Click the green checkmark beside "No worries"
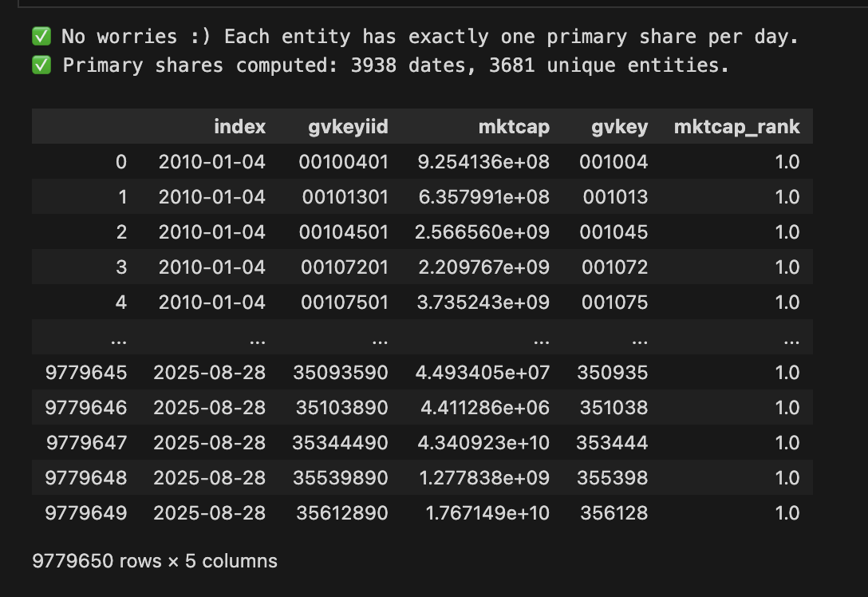This screenshot has height=597, width=868. point(41,37)
